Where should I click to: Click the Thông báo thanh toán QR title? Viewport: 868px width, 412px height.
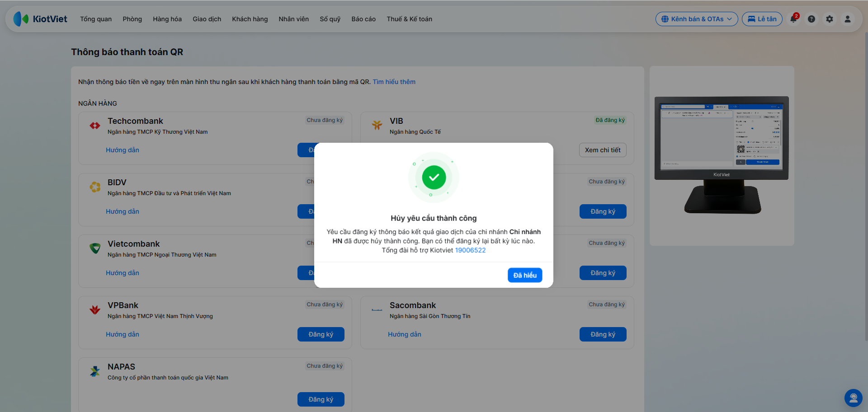(x=127, y=52)
